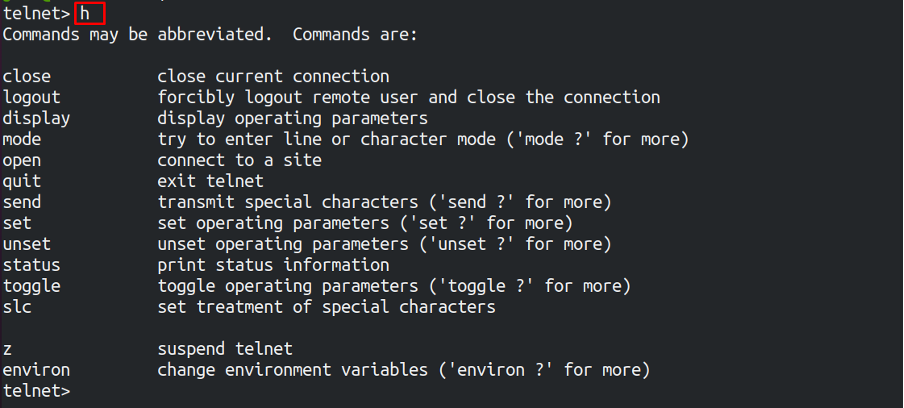Click the highlighted 'h' command at the prompt
Screen dimensions: 904x408
(x=89, y=13)
